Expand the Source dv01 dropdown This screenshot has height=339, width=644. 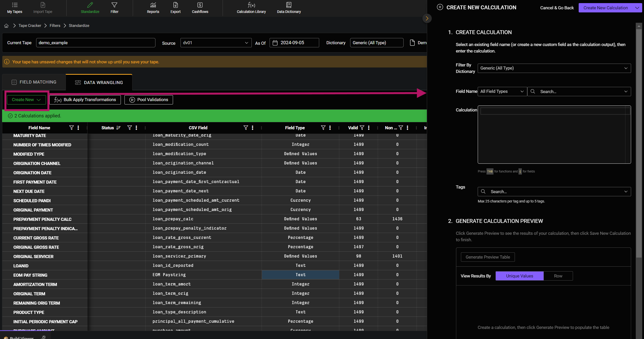click(x=216, y=43)
